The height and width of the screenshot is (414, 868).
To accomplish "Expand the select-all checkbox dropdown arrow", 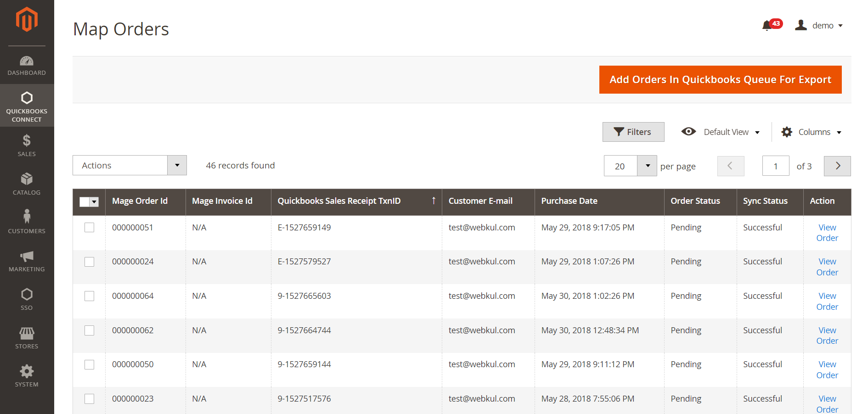I will 95,201.
